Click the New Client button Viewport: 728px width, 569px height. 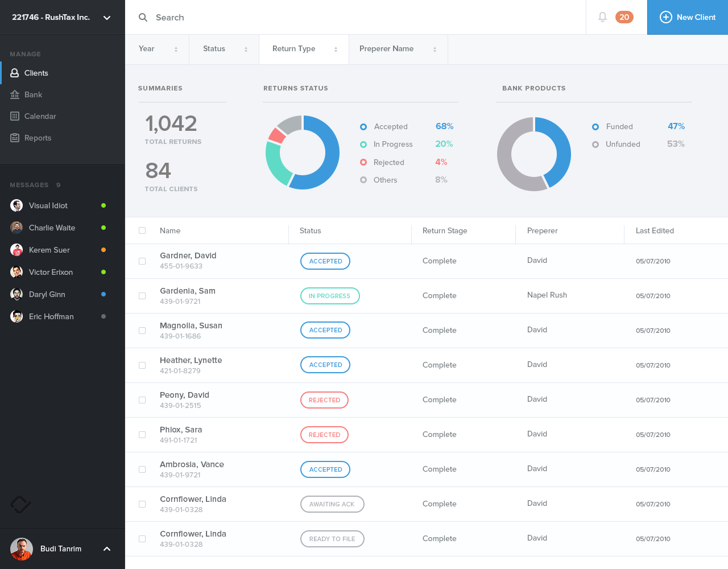(x=687, y=17)
